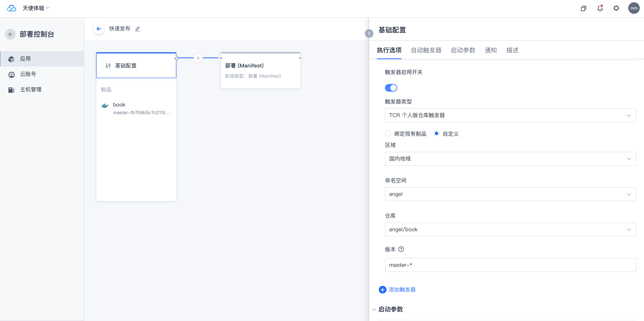
Task: Click the 应用 cube icon
Action: coord(11,59)
